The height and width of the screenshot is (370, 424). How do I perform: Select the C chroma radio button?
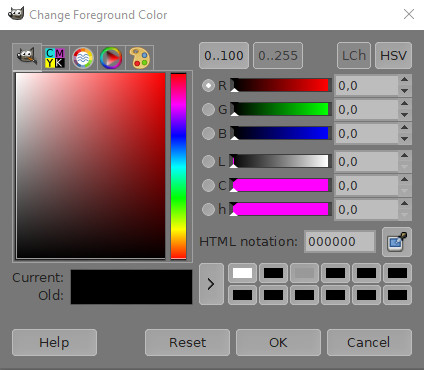pos(208,186)
